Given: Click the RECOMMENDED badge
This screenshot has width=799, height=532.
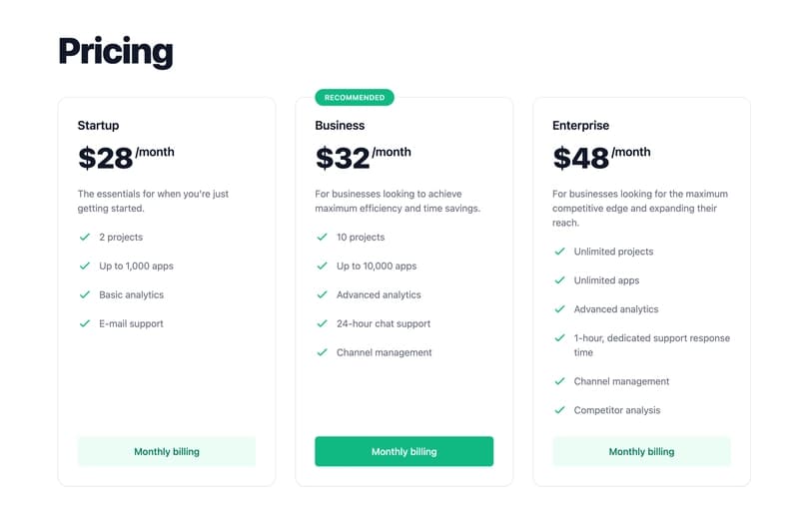Looking at the screenshot, I should (355, 98).
